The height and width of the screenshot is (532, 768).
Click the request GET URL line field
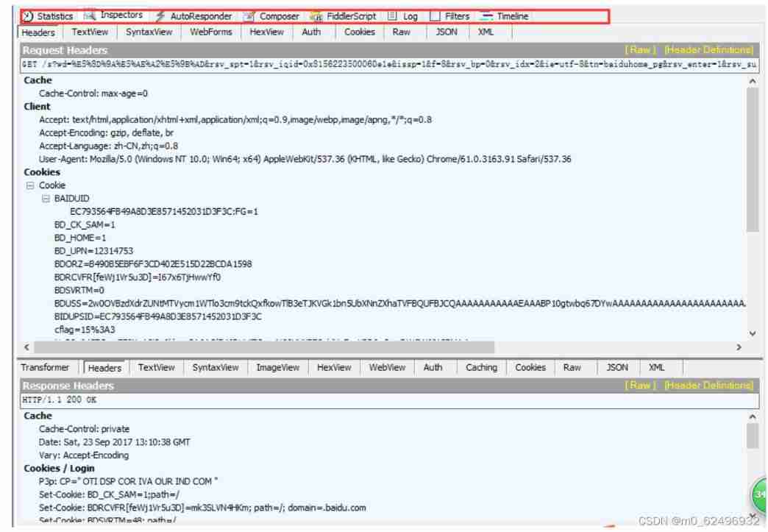(389, 64)
